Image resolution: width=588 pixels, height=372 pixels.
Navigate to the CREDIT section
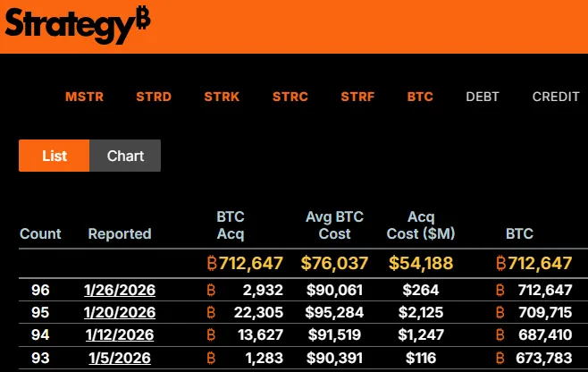(556, 97)
